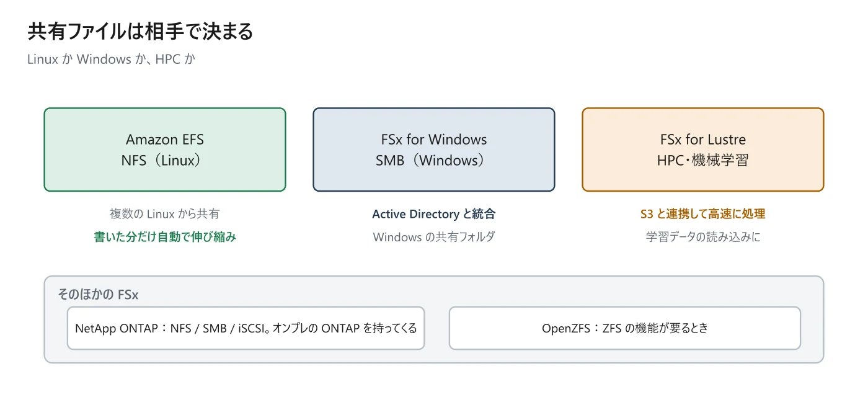Click the heading そのほかの FSx
This screenshot has height=415, width=868.
click(x=98, y=295)
